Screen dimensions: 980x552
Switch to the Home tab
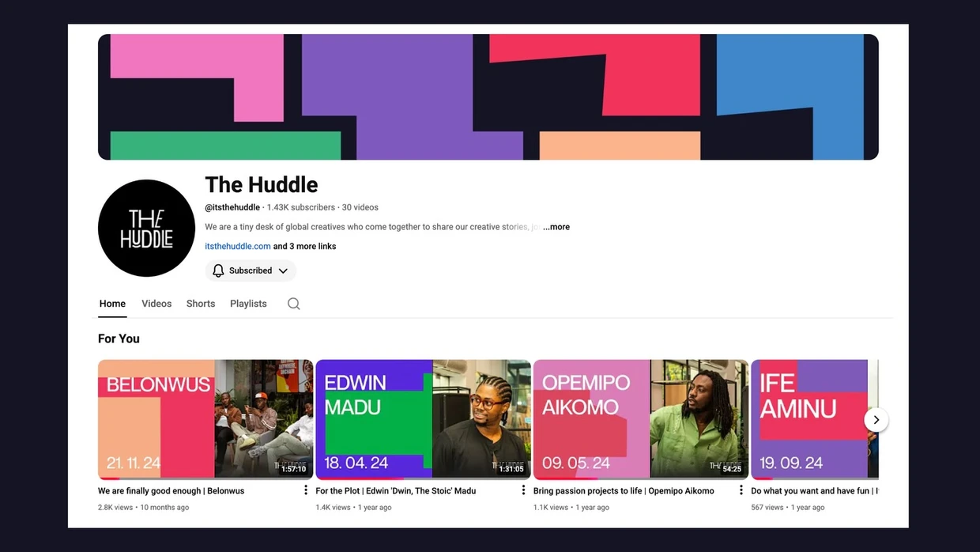tap(112, 304)
